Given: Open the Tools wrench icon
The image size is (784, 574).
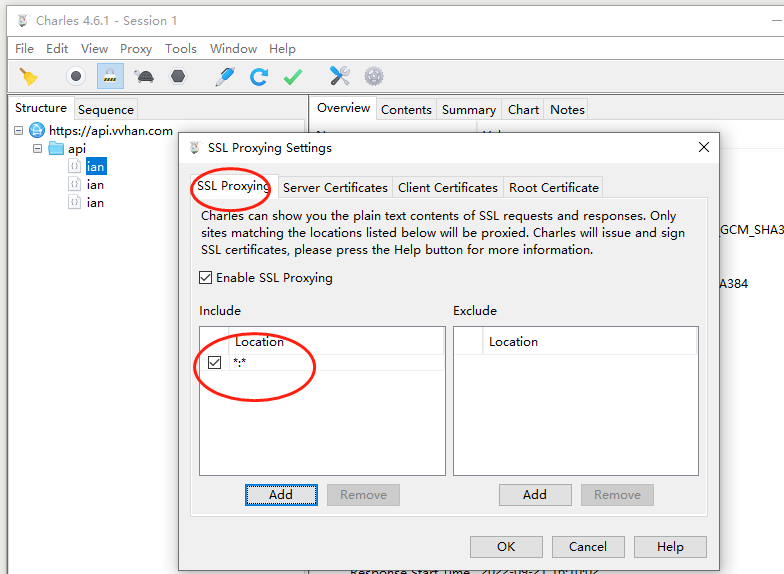Looking at the screenshot, I should coord(340,76).
